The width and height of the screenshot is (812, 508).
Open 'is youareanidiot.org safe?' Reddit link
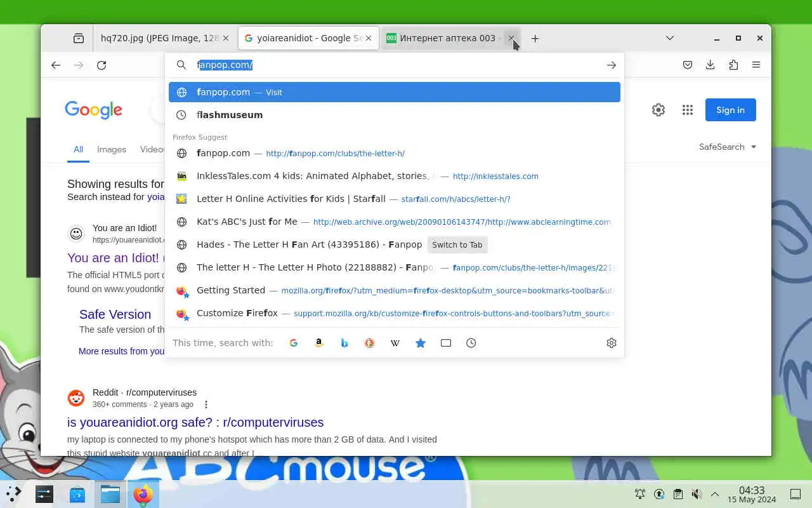[x=195, y=422]
